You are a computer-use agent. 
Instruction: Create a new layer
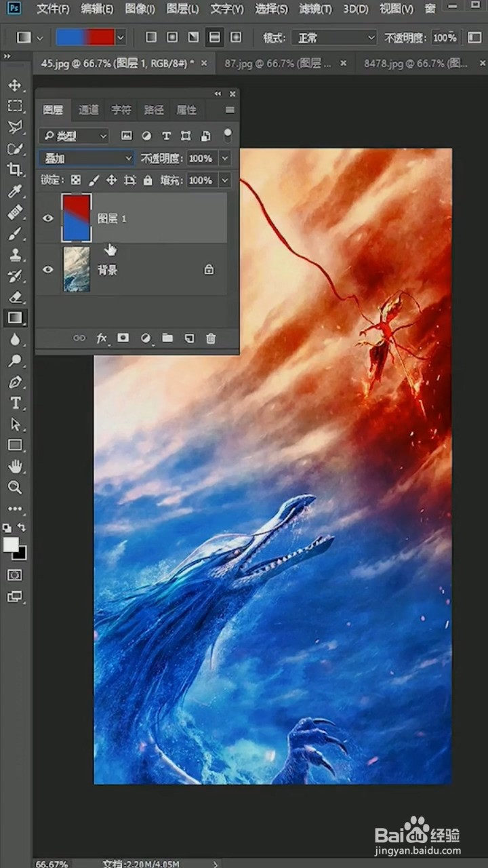pyautogui.click(x=189, y=338)
